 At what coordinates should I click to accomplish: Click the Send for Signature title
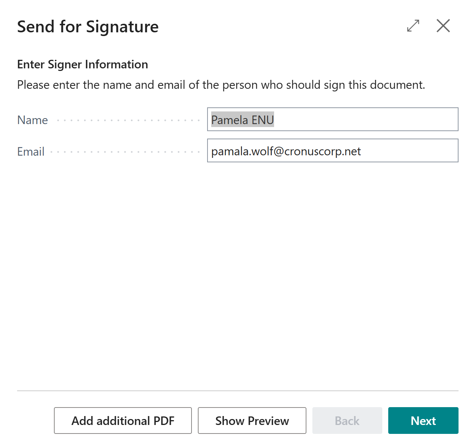88,27
